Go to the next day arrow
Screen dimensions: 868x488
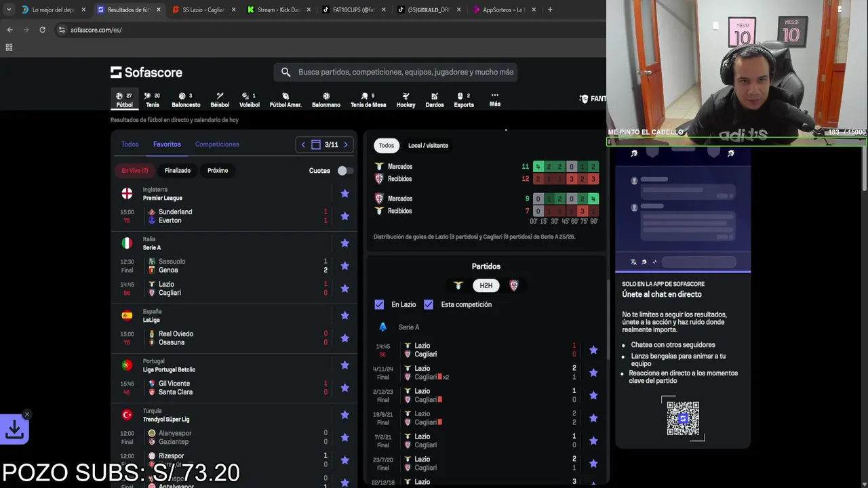coord(346,144)
